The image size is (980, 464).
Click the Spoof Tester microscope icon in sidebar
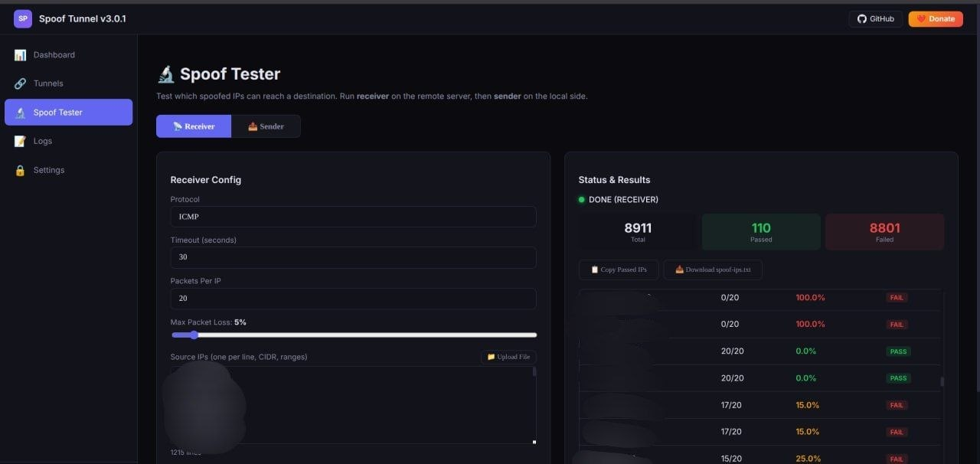pyautogui.click(x=20, y=113)
